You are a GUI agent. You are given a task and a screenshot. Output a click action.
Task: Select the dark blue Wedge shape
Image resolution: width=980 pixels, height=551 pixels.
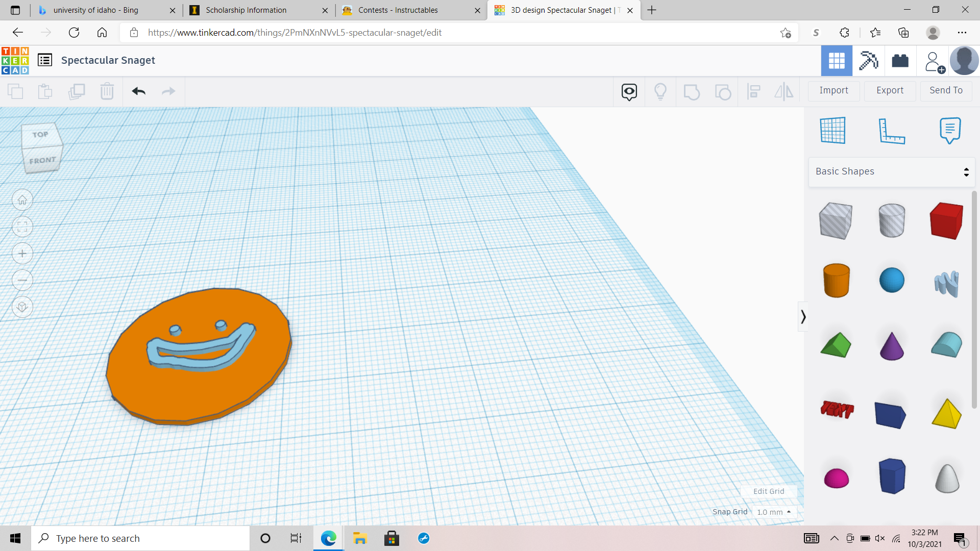[890, 414]
